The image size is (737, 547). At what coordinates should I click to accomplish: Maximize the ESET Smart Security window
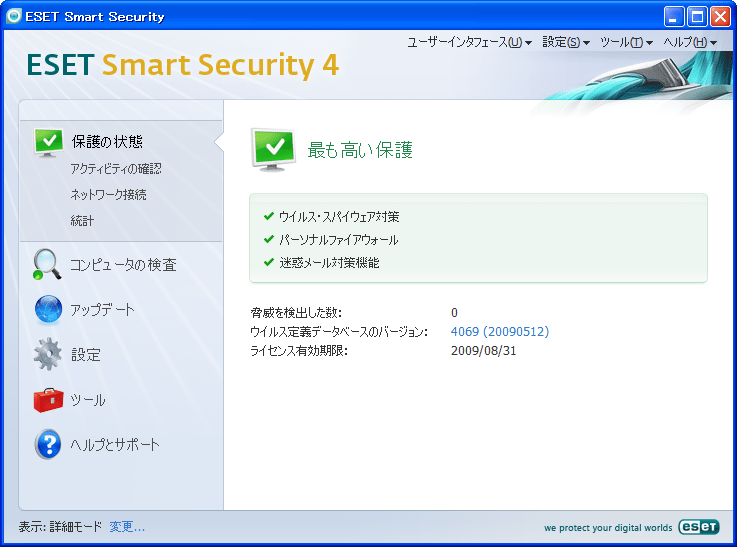click(x=697, y=17)
